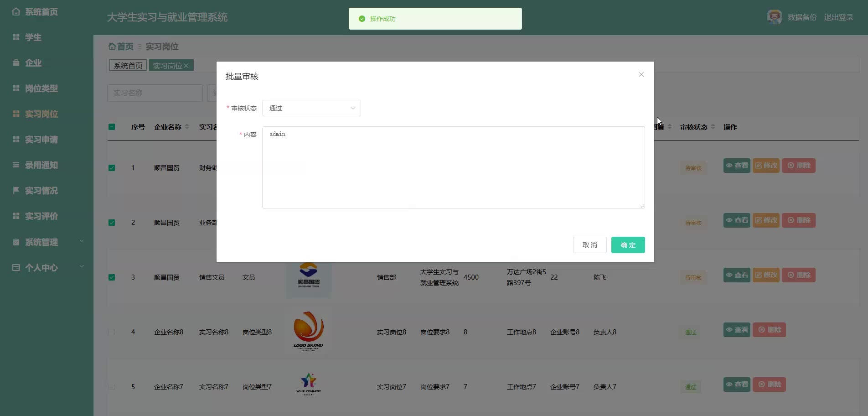Click the user avatar icon in header

tap(774, 17)
